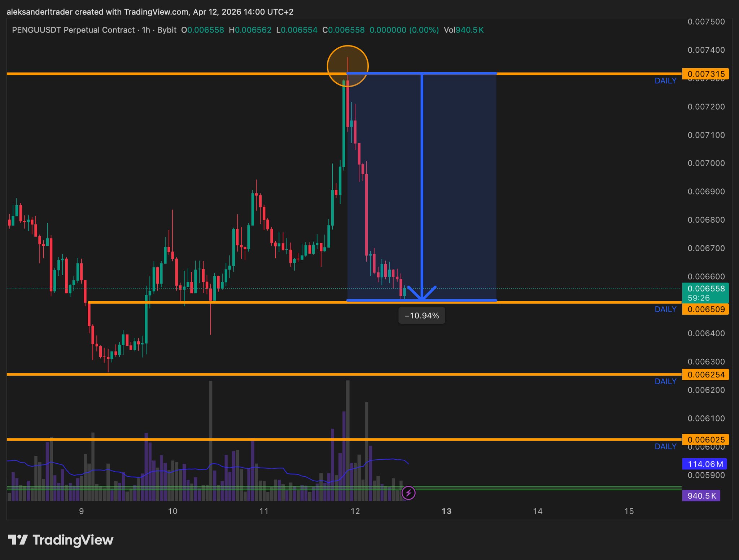
Task: Click the DAILY label under 0.006254 line
Action: tap(665, 381)
